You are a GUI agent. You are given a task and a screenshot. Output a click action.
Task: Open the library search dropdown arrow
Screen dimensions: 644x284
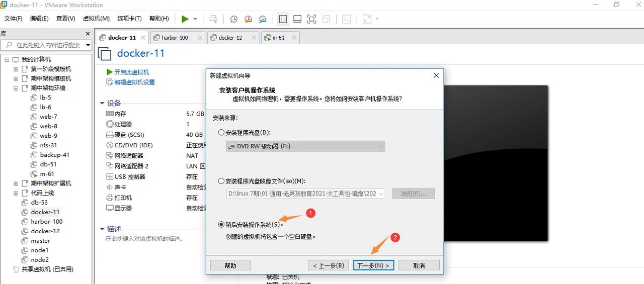pos(88,45)
